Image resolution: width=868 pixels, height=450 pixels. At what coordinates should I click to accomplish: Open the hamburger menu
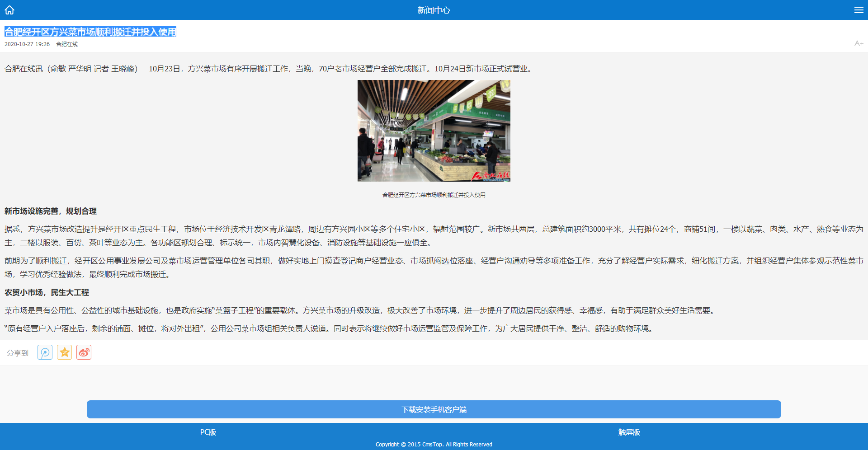point(859,10)
